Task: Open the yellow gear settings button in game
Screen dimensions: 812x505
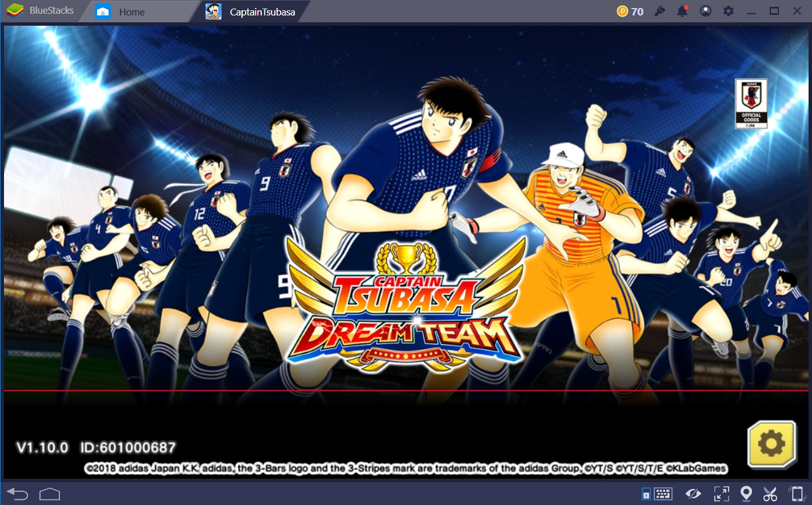Action: tap(772, 444)
